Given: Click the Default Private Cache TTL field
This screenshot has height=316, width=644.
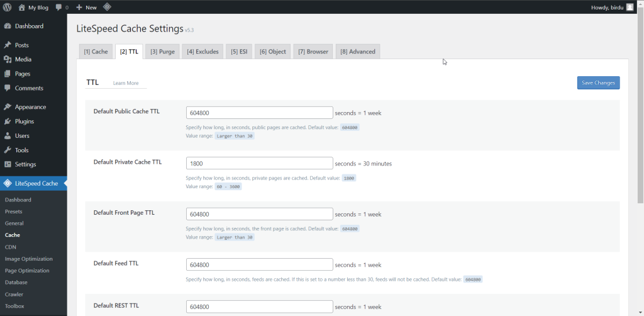Looking at the screenshot, I should [260, 163].
